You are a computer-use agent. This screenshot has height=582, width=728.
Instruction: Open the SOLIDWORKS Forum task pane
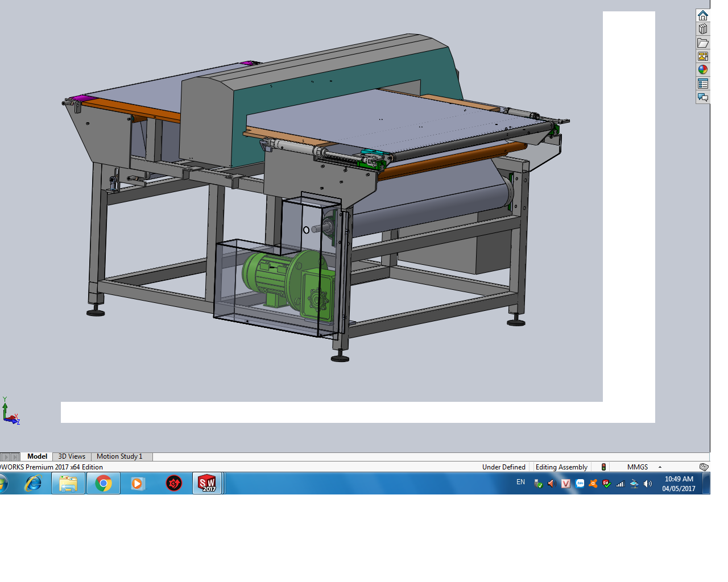(x=703, y=97)
